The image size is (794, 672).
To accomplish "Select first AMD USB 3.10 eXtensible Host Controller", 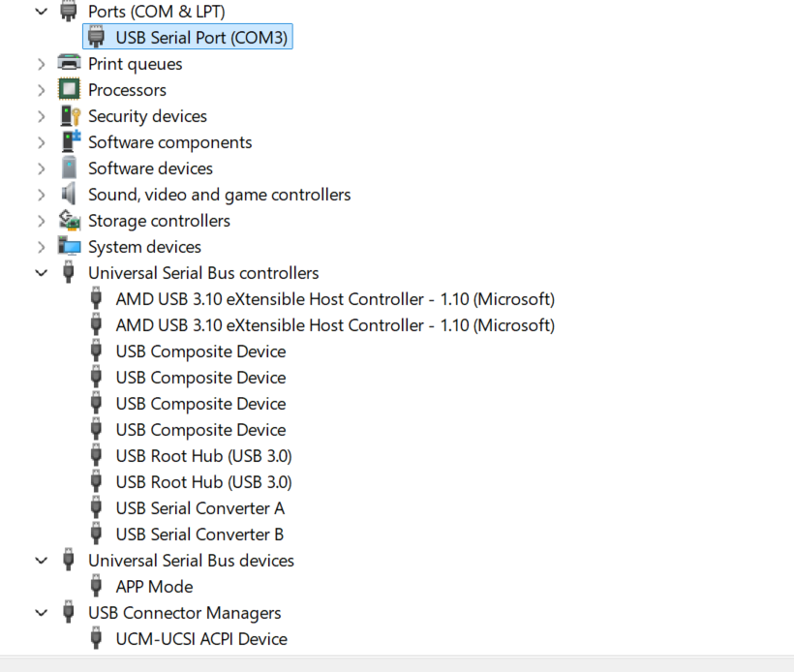I will 335,299.
